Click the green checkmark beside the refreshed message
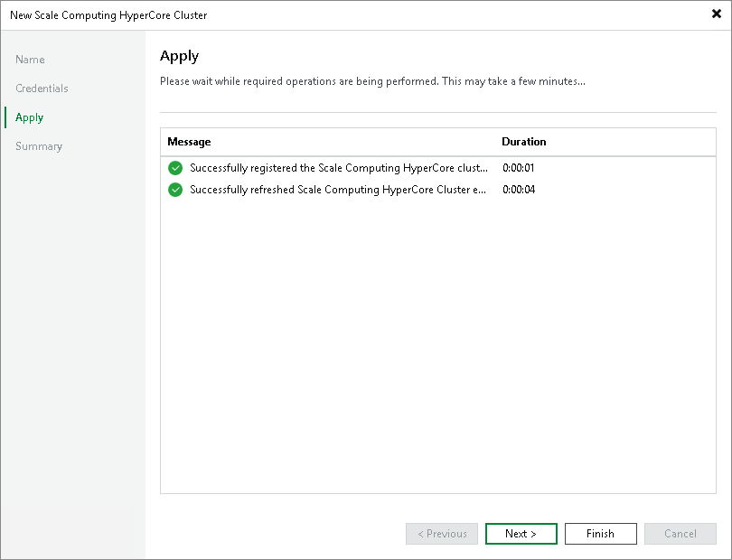The height and width of the screenshot is (560, 732). pyautogui.click(x=175, y=190)
